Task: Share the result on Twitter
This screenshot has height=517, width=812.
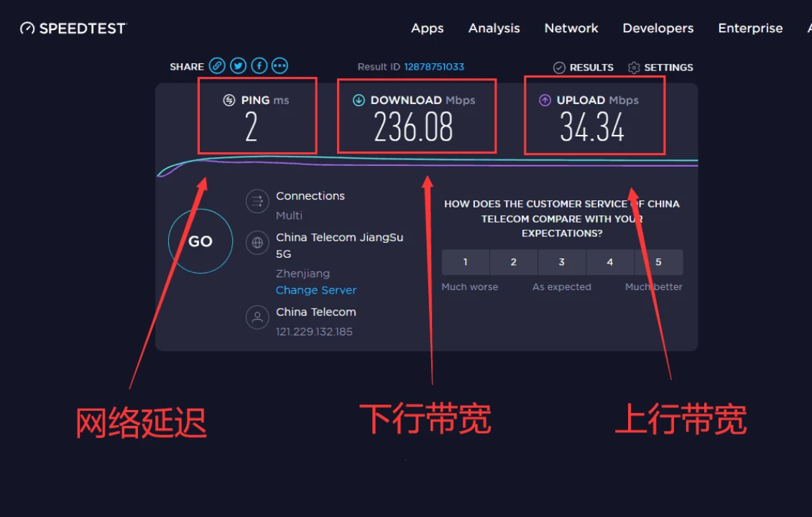Action: click(x=239, y=66)
